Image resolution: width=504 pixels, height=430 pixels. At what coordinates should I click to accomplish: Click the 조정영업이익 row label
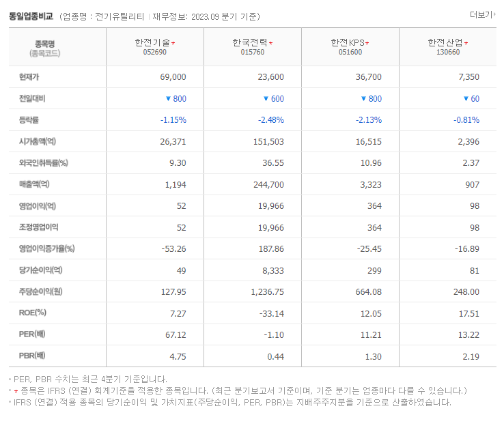click(38, 227)
